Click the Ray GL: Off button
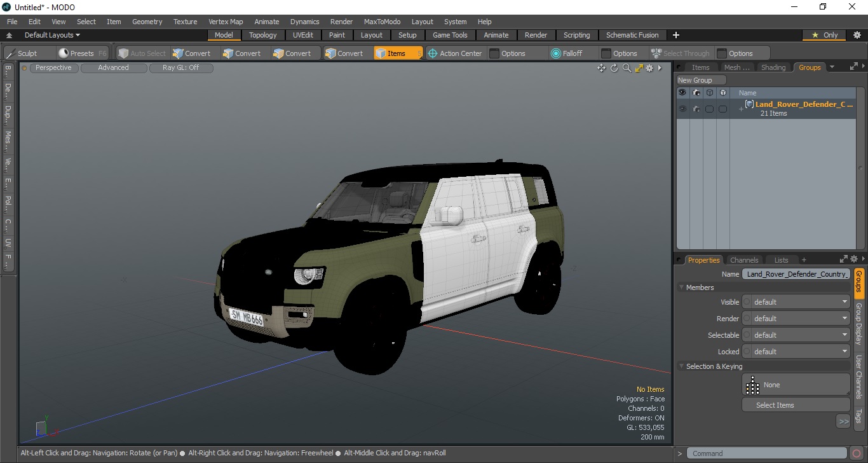 coord(180,68)
